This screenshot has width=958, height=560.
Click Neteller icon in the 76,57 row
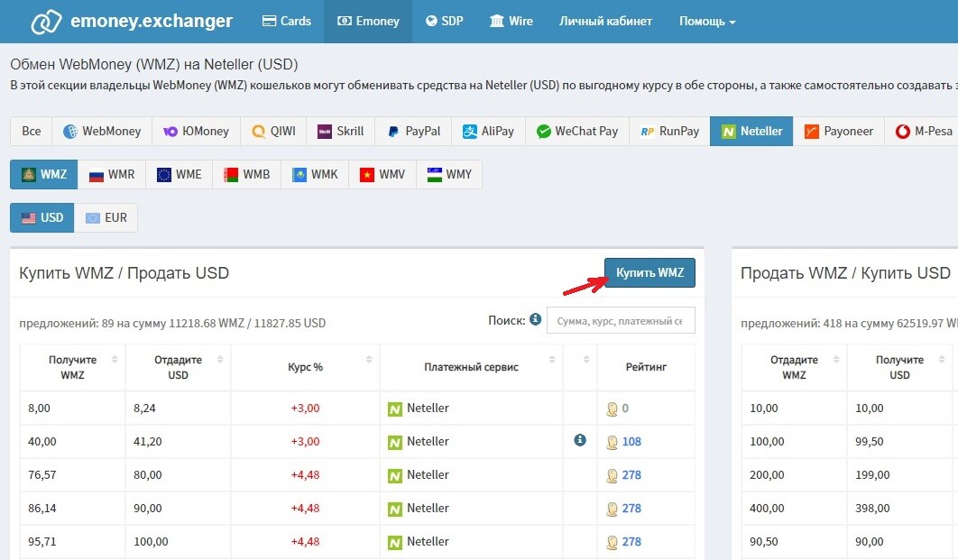point(395,476)
